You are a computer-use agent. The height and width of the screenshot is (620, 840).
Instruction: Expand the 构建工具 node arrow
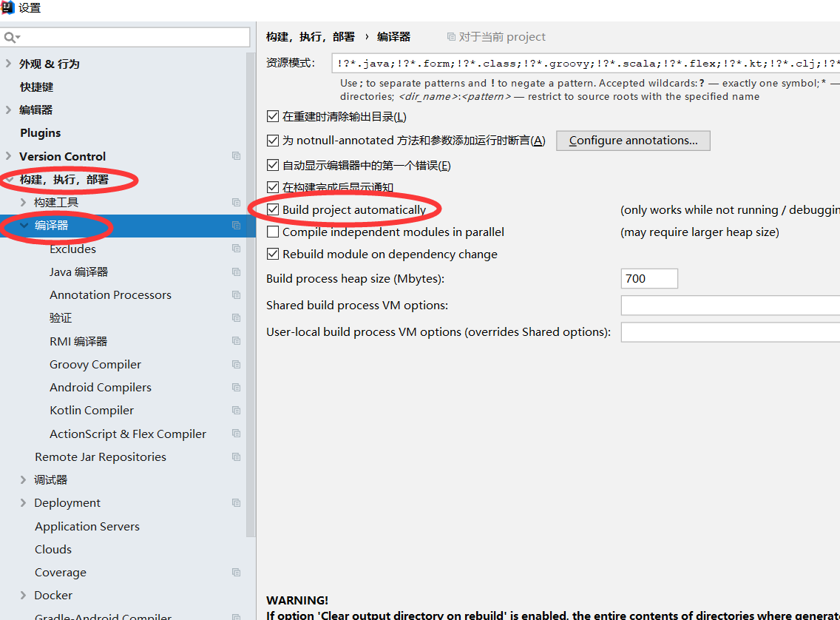23,202
